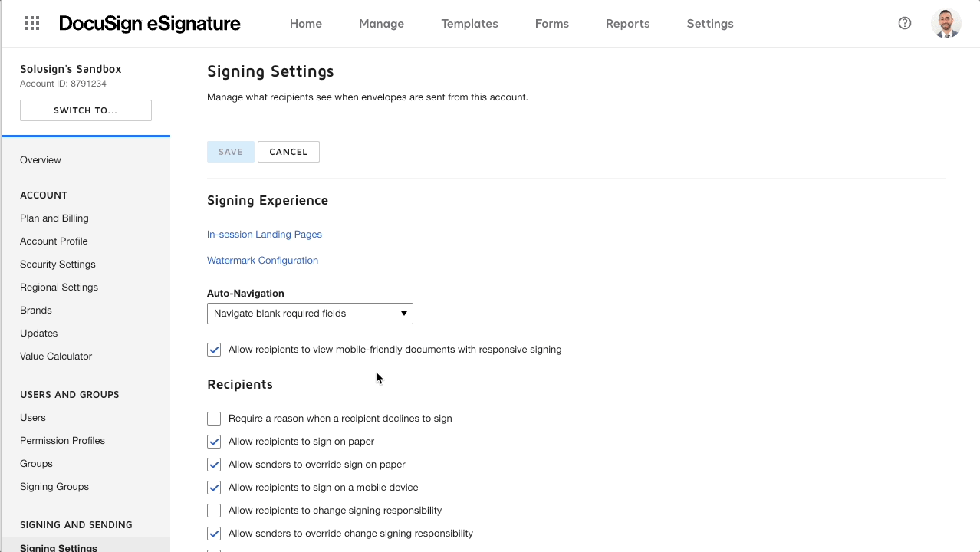Open the help question mark icon
The image size is (980, 552).
pyautogui.click(x=905, y=23)
